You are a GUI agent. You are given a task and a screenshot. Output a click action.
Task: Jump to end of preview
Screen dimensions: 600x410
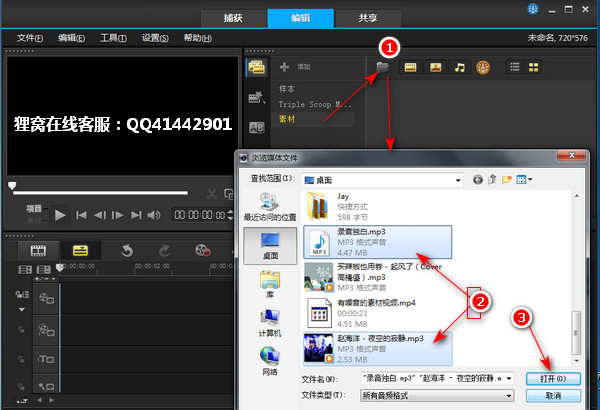tap(136, 215)
